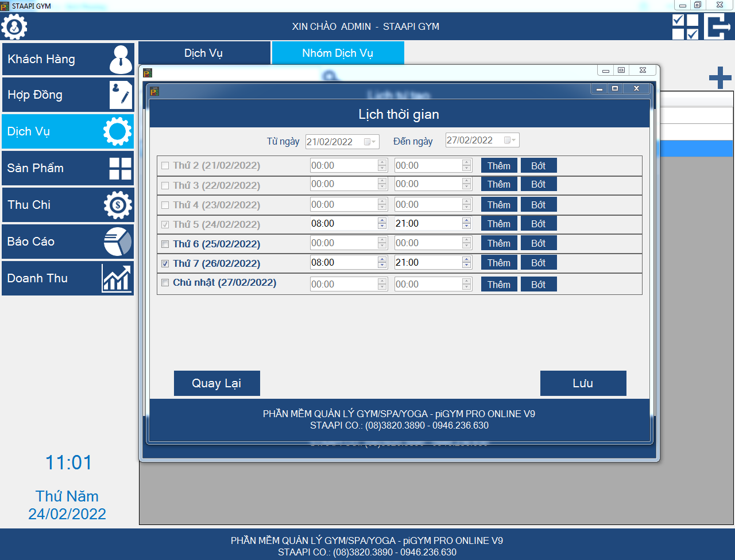Click Thứ 7 start time spinner
735x560 pixels.
382,263
